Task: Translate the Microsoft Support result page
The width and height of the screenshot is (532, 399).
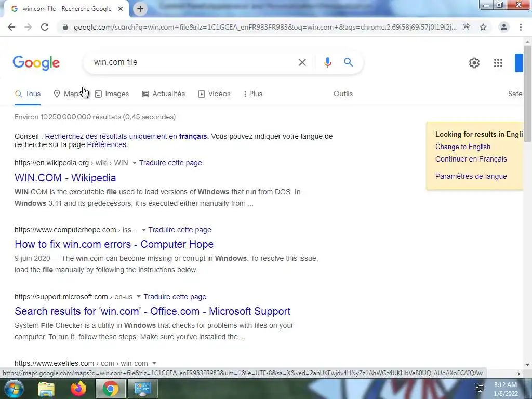Action: click(175, 297)
